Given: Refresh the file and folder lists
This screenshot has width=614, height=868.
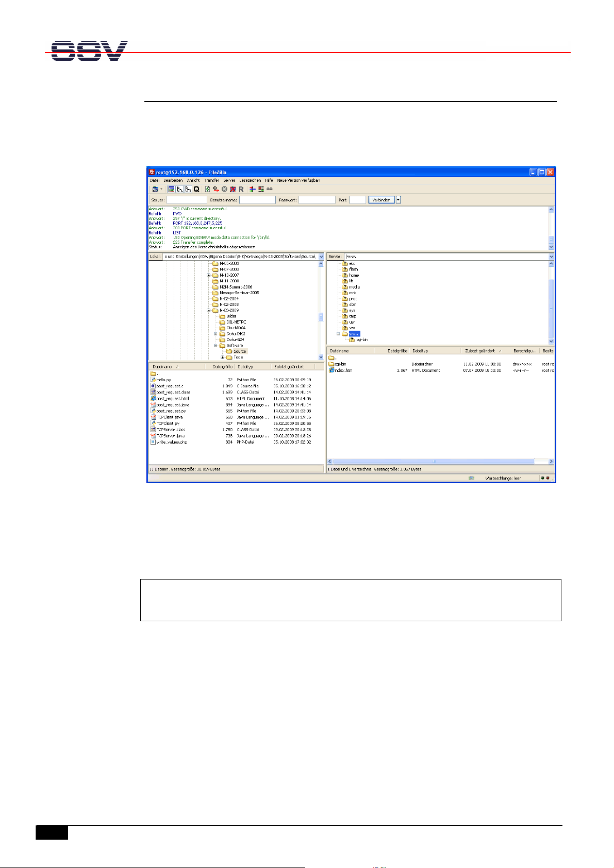Looking at the screenshot, I should 207,189.
